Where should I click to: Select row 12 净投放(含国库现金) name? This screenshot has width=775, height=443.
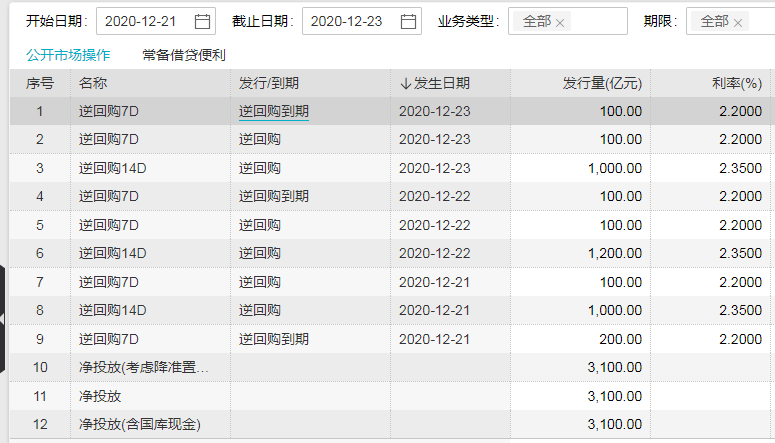point(140,424)
